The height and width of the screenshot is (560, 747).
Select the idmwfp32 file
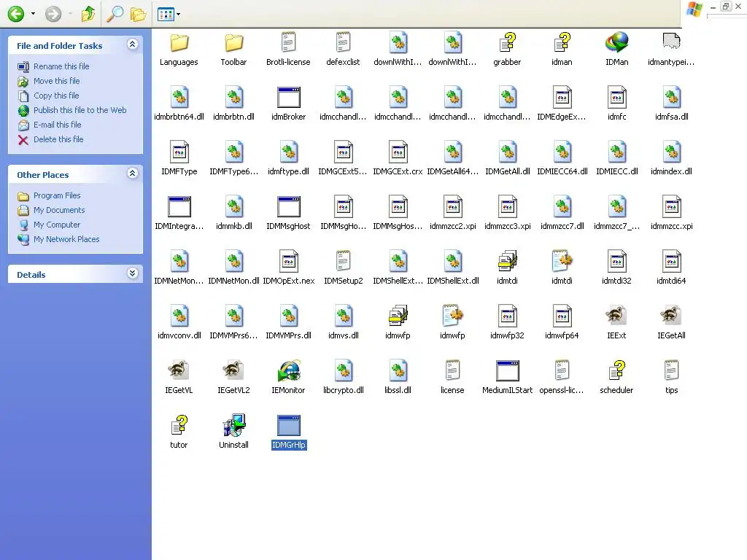coord(508,323)
